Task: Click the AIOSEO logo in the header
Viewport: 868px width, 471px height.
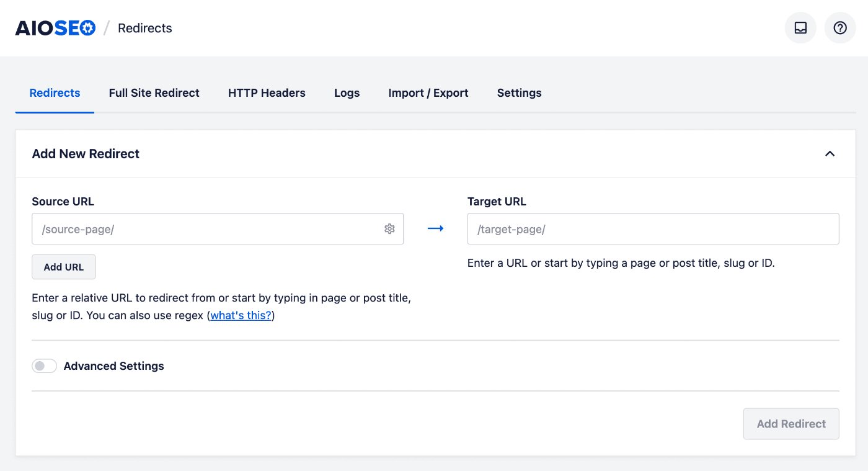Action: [55, 27]
